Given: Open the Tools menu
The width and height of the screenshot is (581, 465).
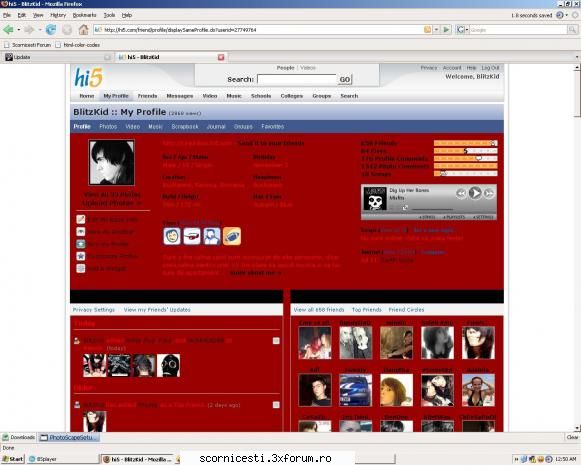Looking at the screenshot, I should click(x=109, y=15).
